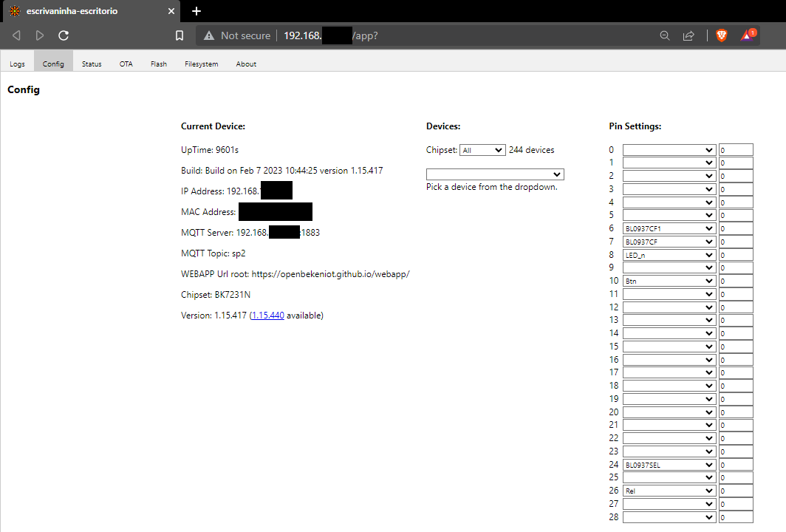Open Brave Rewards triangle icon
The height and width of the screenshot is (532, 786).
click(748, 35)
